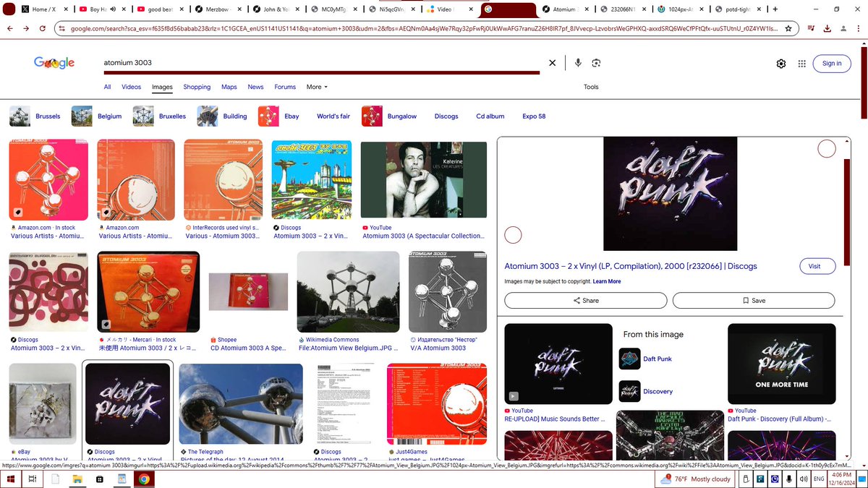Click the atomium 3003 search input field

(x=321, y=63)
